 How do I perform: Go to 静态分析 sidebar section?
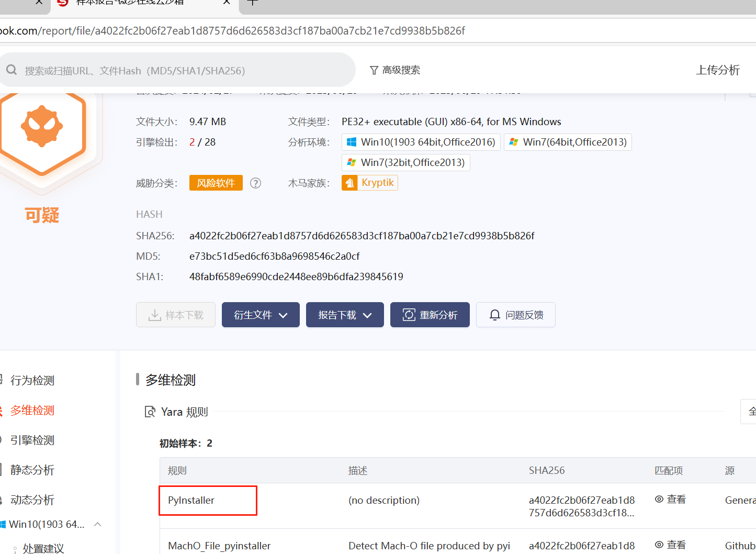coord(32,470)
